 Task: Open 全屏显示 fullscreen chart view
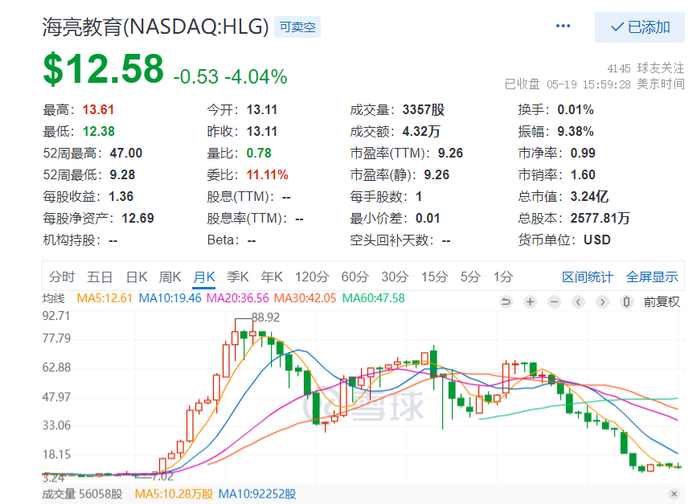pos(652,277)
